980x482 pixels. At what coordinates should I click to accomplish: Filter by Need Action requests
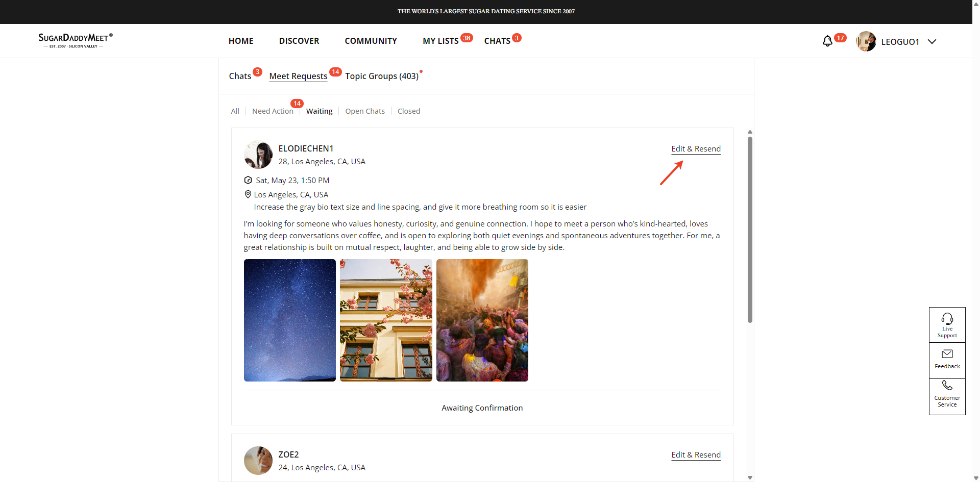(273, 111)
